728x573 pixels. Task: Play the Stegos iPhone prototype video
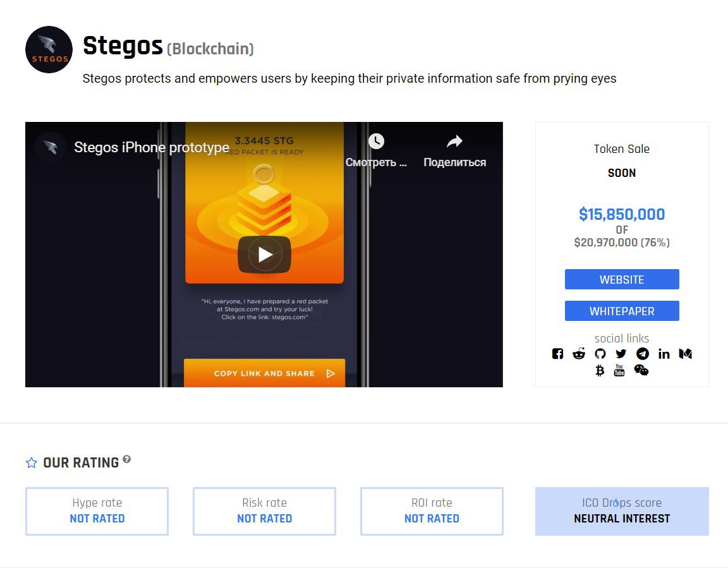[x=264, y=255]
